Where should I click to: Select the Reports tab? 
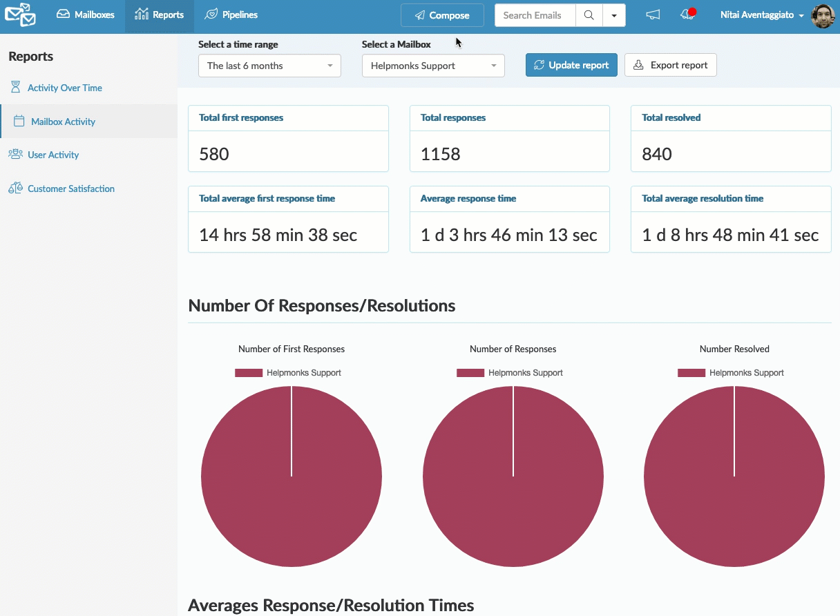click(x=160, y=15)
